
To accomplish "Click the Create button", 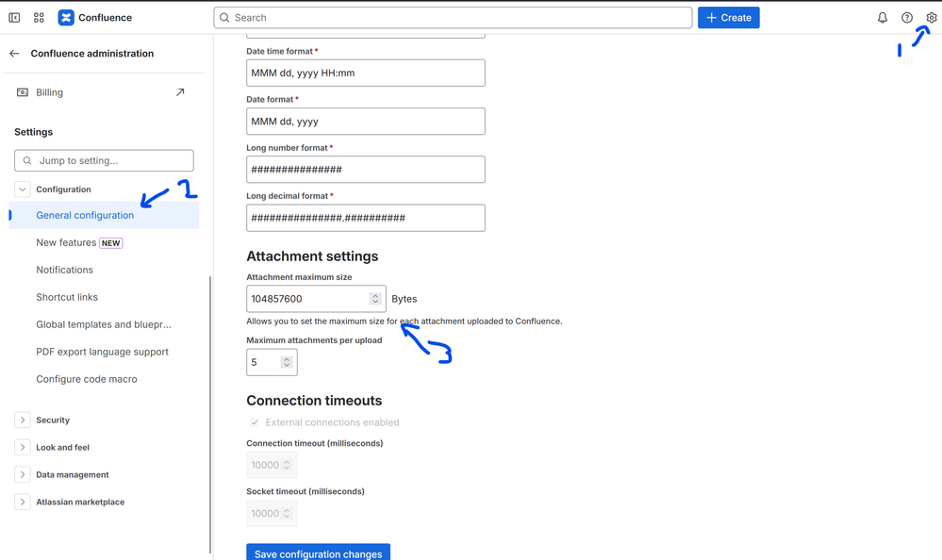I will (728, 17).
